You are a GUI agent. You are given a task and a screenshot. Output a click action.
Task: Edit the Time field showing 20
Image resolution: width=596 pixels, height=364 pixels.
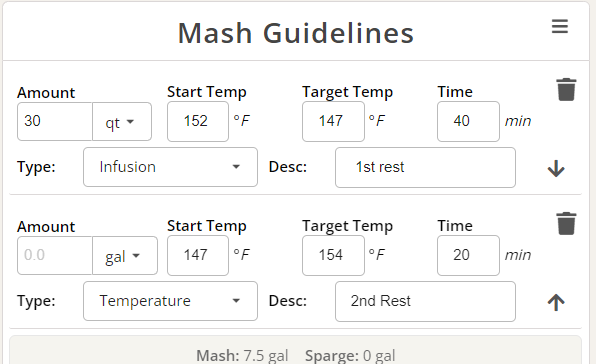point(468,255)
